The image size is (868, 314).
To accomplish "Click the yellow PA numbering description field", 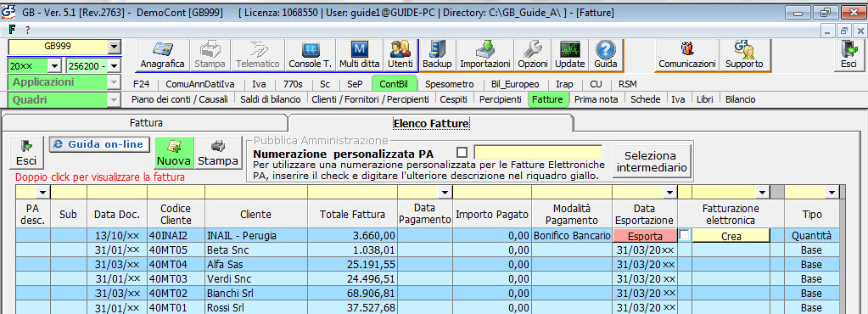I will [538, 152].
